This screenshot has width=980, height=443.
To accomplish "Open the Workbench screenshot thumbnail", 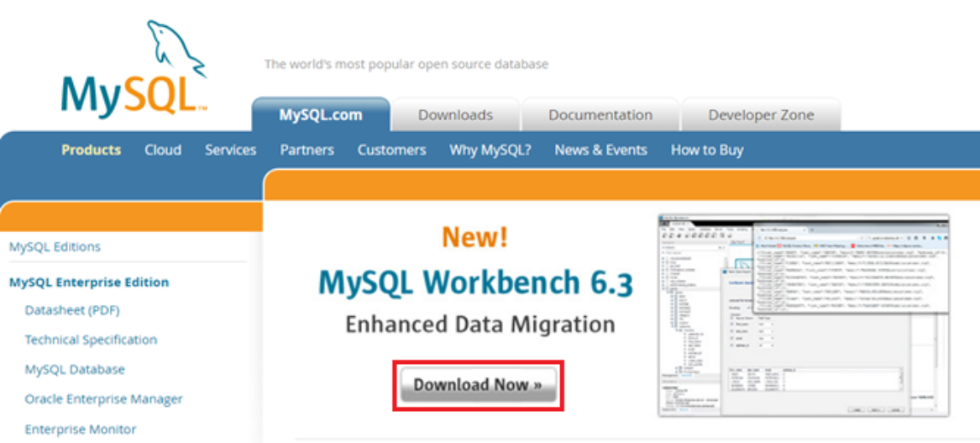I will pyautogui.click(x=804, y=315).
